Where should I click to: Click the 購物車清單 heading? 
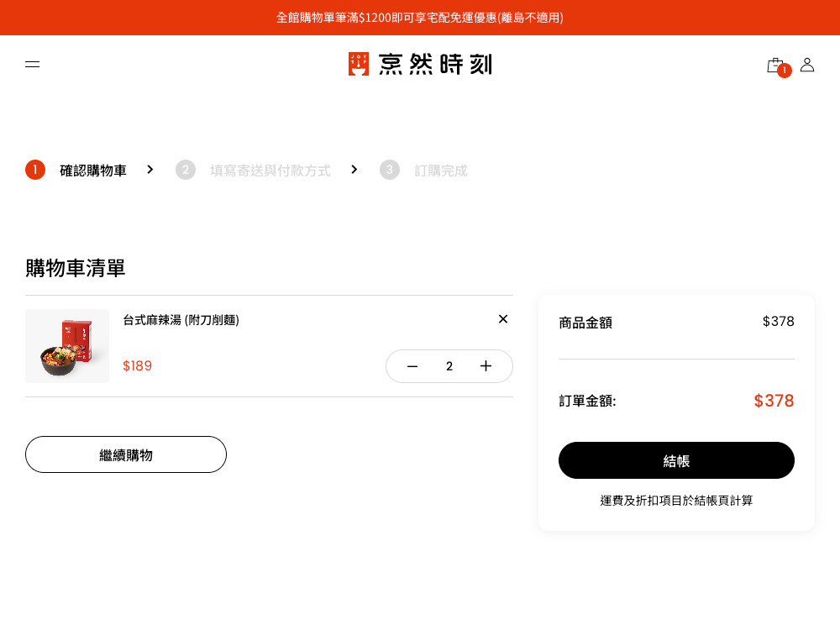point(75,268)
